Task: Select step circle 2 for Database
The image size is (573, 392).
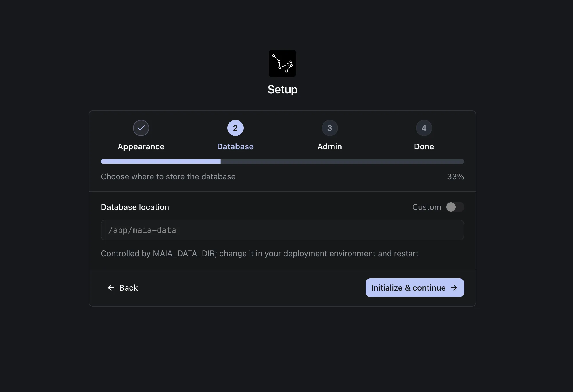Action: click(235, 128)
